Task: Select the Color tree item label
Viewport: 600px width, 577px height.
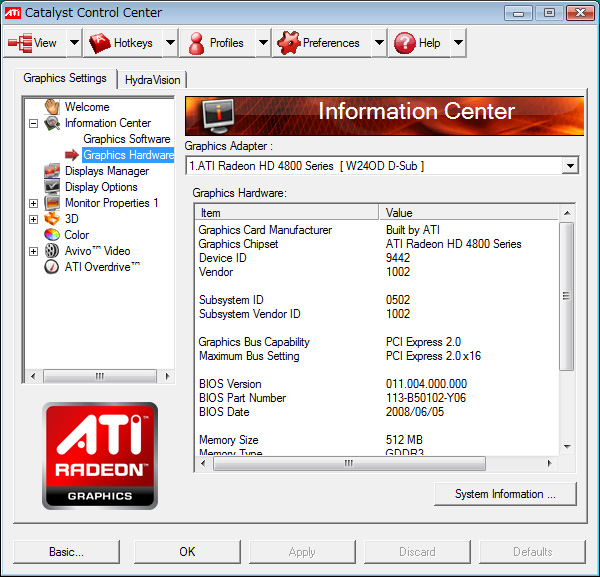Action: pyautogui.click(x=77, y=235)
